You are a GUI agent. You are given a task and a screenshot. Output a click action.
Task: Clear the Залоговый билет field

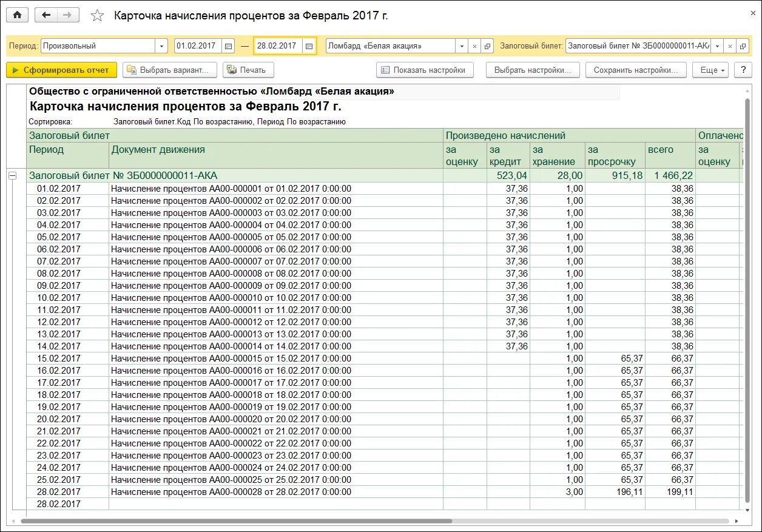[730, 46]
